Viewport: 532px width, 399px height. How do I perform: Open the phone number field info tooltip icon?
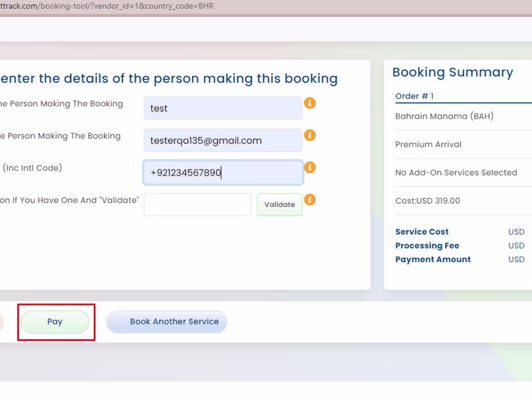pyautogui.click(x=310, y=167)
